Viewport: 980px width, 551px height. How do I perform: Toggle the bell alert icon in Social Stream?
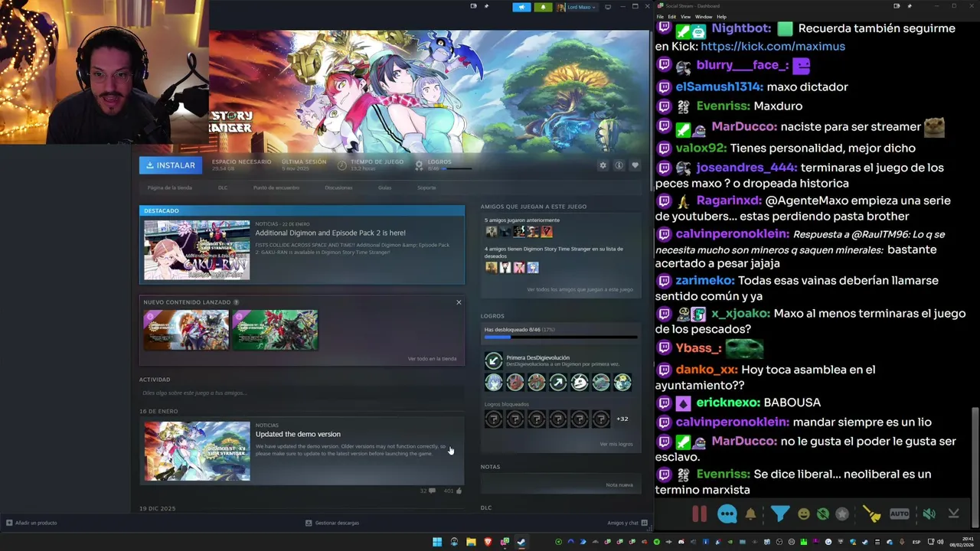click(x=751, y=514)
